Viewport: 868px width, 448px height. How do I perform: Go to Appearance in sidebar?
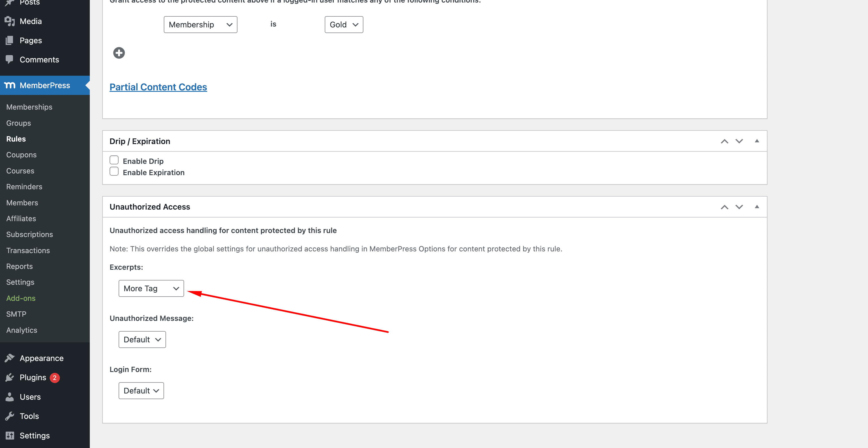click(x=42, y=358)
